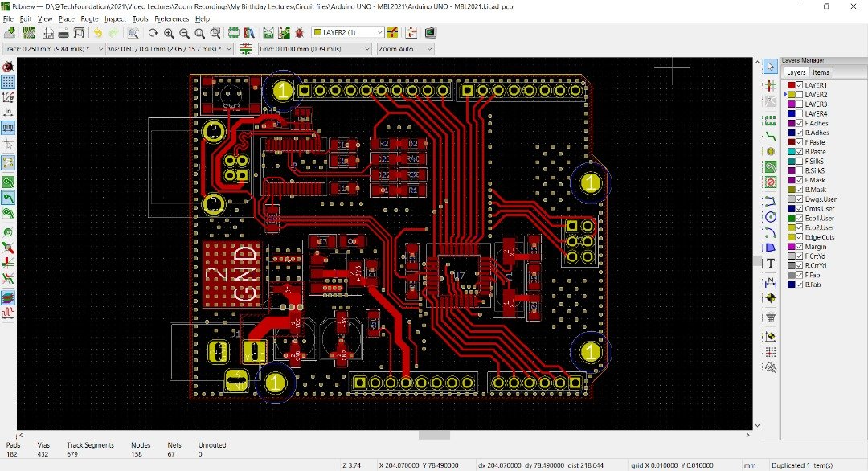The height and width of the screenshot is (471, 868).
Task: Refresh the board view
Action: point(153,33)
